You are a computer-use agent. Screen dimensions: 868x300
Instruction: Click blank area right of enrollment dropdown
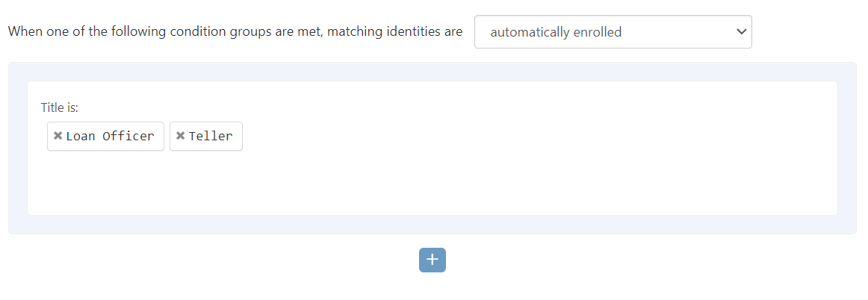click(x=807, y=32)
